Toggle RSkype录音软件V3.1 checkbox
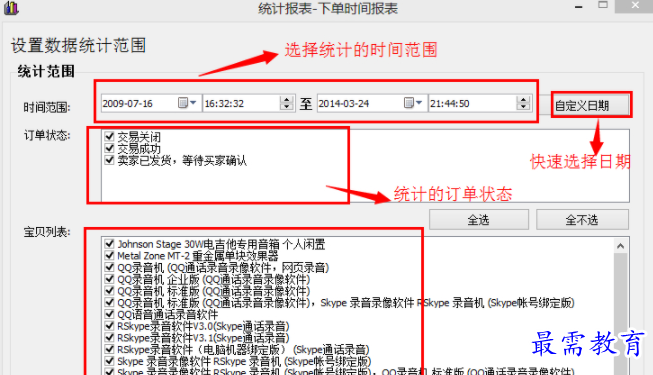Viewport: 653px width, 375px height. (x=110, y=337)
